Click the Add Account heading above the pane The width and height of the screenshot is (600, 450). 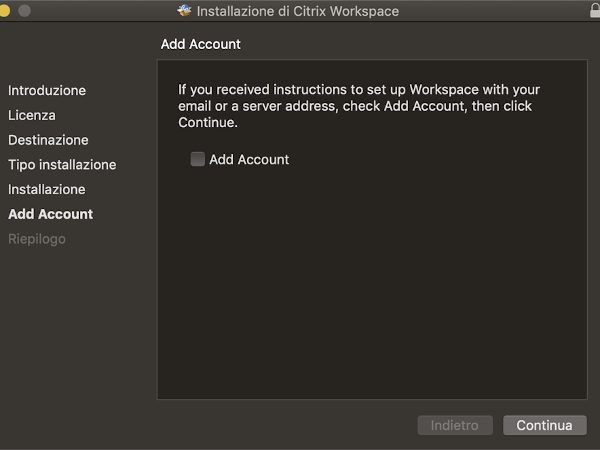click(201, 44)
